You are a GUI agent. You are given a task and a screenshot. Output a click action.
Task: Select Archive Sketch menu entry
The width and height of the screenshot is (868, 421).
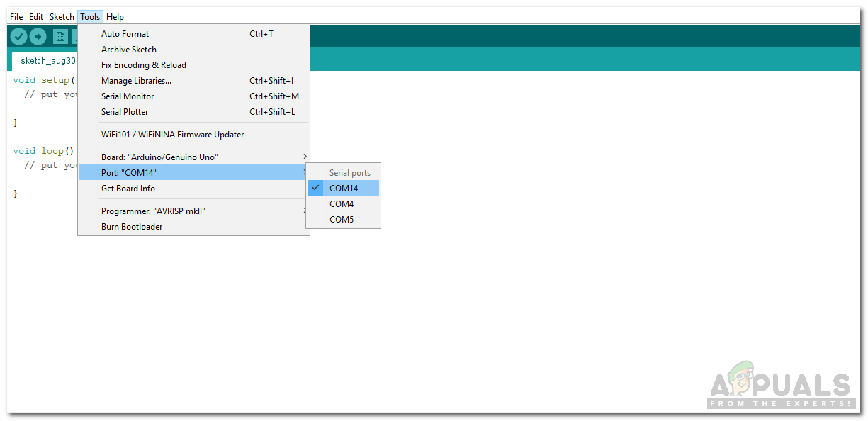(193, 50)
